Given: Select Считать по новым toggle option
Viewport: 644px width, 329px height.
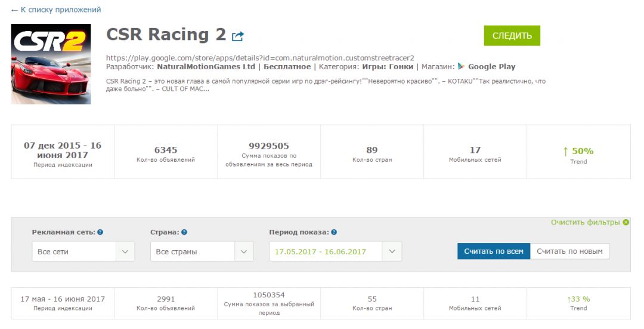Looking at the screenshot, I should point(569,251).
